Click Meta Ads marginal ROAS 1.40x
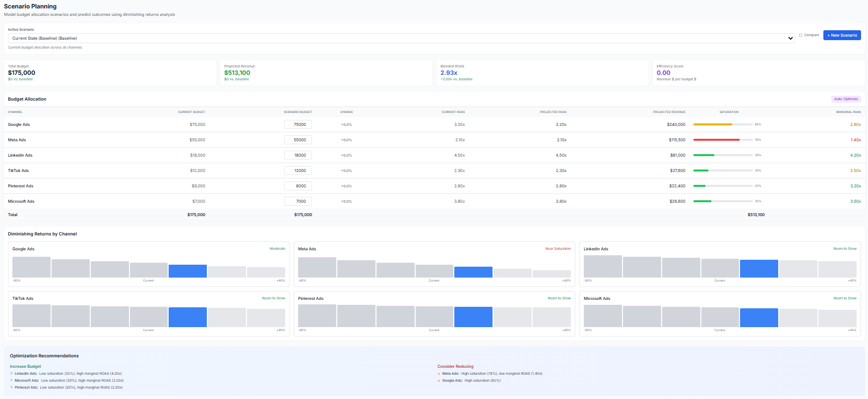The width and height of the screenshot is (868, 399). click(856, 140)
